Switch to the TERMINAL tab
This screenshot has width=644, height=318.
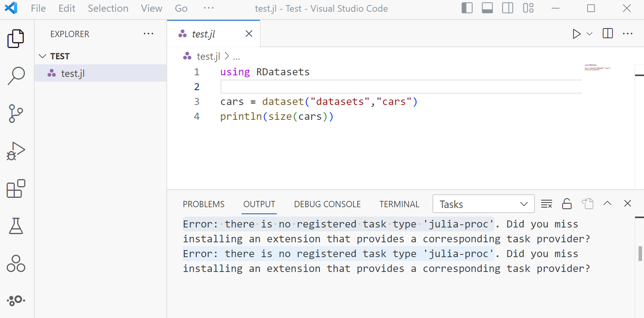pyautogui.click(x=399, y=204)
